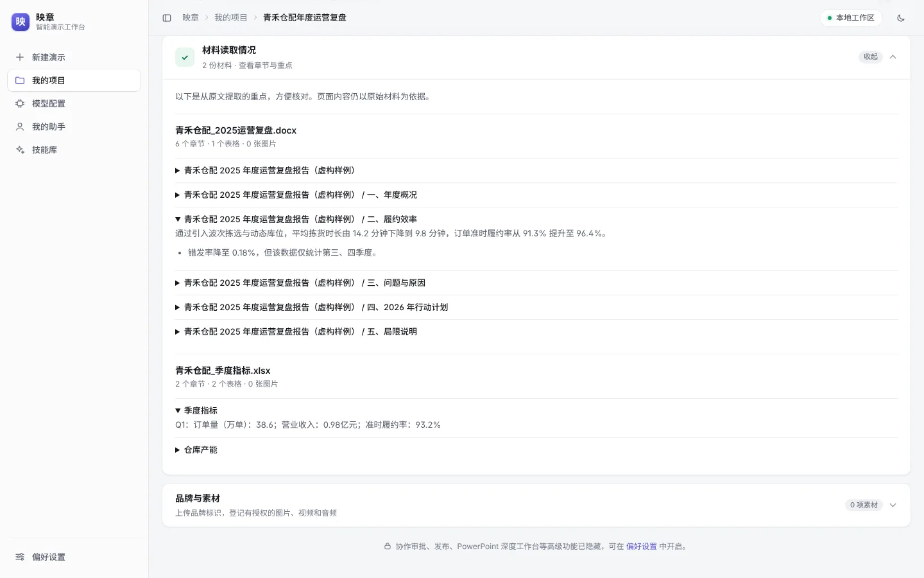Click the lock icon in the footer notice
This screenshot has width=924, height=578.
tap(388, 547)
